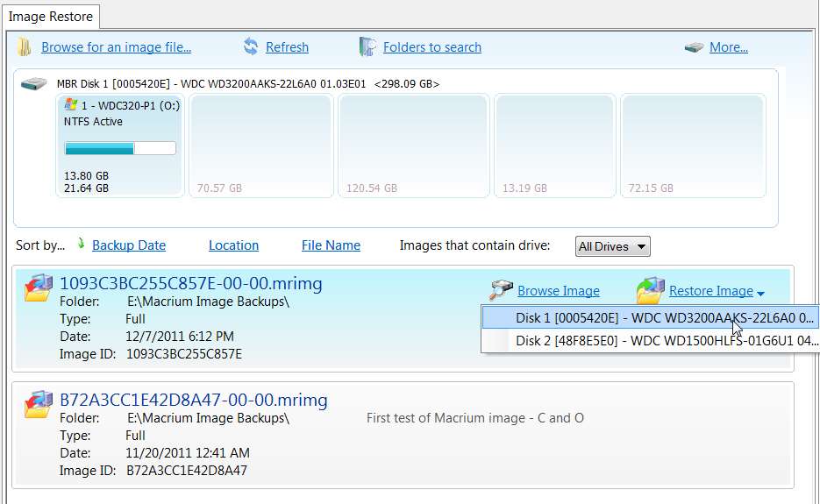This screenshot has width=820, height=504.
Task: Click the Refresh arrows icon
Action: pyautogui.click(x=251, y=47)
